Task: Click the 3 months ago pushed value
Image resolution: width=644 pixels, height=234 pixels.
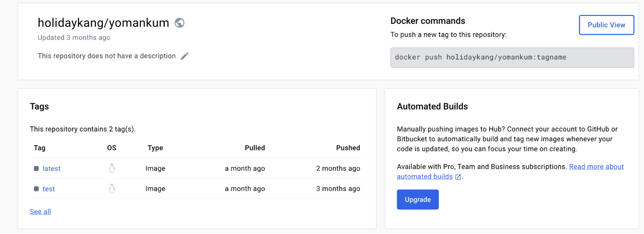Action: tap(338, 189)
